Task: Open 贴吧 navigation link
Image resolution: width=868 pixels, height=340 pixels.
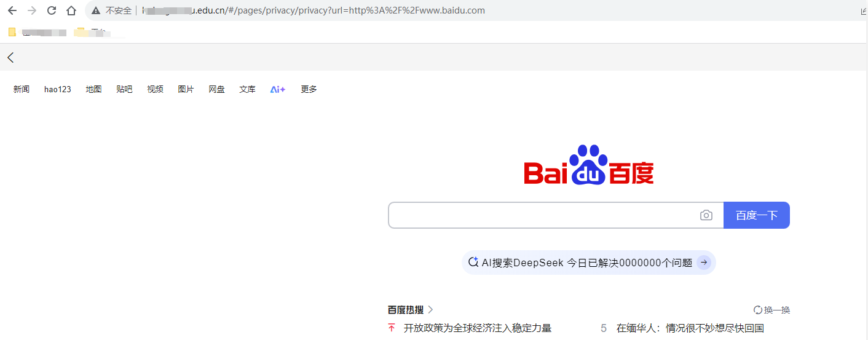Action: [124, 89]
